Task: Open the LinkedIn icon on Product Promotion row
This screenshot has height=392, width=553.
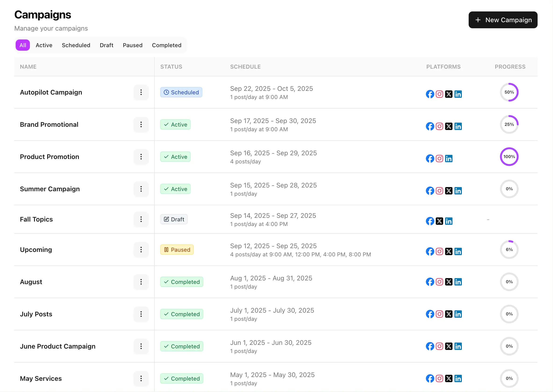Action: coord(449,159)
